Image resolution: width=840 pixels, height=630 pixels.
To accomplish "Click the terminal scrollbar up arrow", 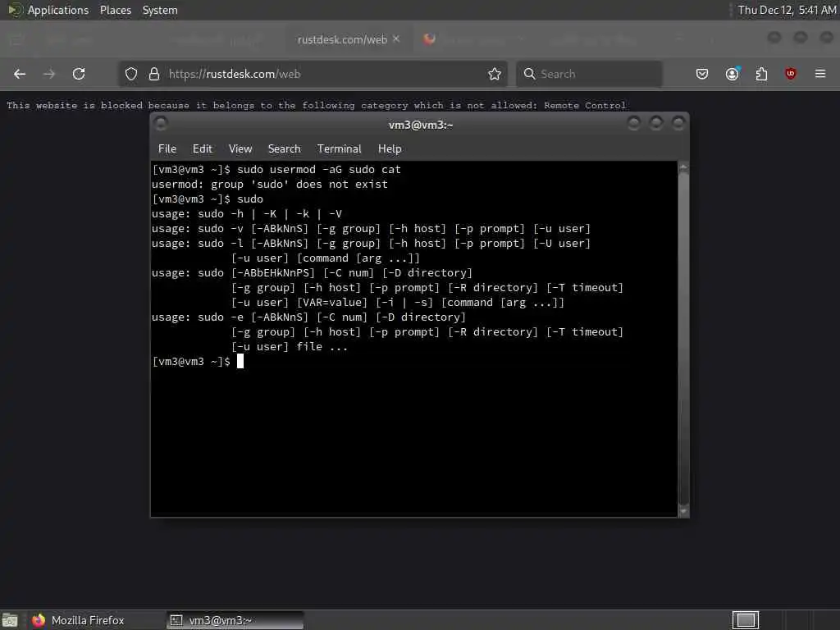I will (x=683, y=167).
